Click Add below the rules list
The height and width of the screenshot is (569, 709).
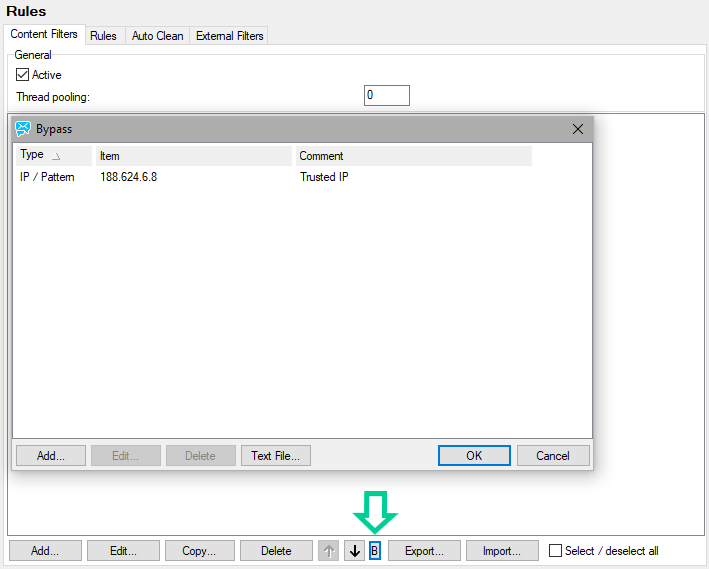point(45,550)
